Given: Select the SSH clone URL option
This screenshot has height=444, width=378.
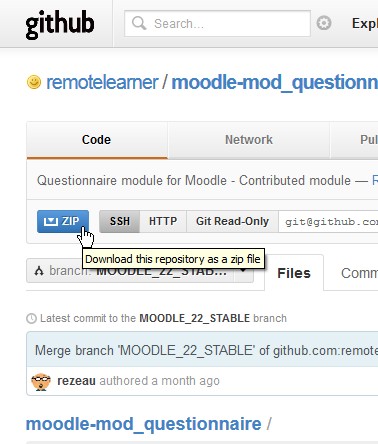Looking at the screenshot, I should (x=120, y=221).
